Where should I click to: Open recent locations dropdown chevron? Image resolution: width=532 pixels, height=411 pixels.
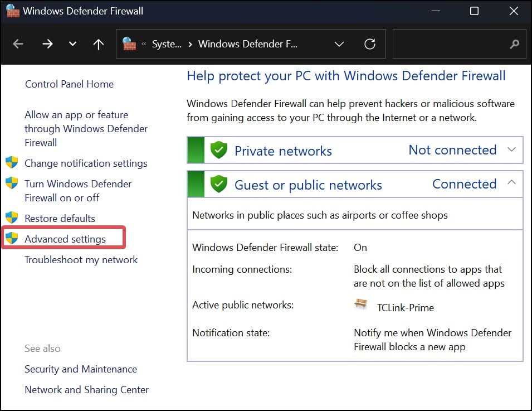(x=72, y=44)
